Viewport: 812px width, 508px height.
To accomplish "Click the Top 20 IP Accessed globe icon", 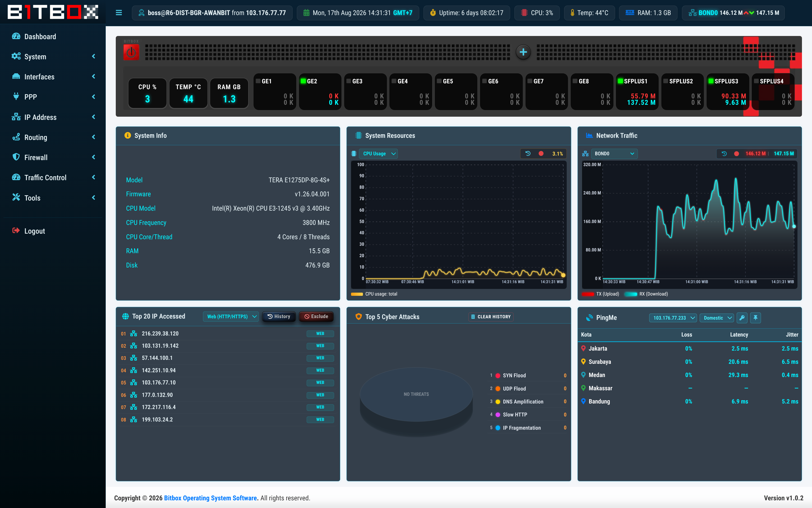I will (x=126, y=316).
